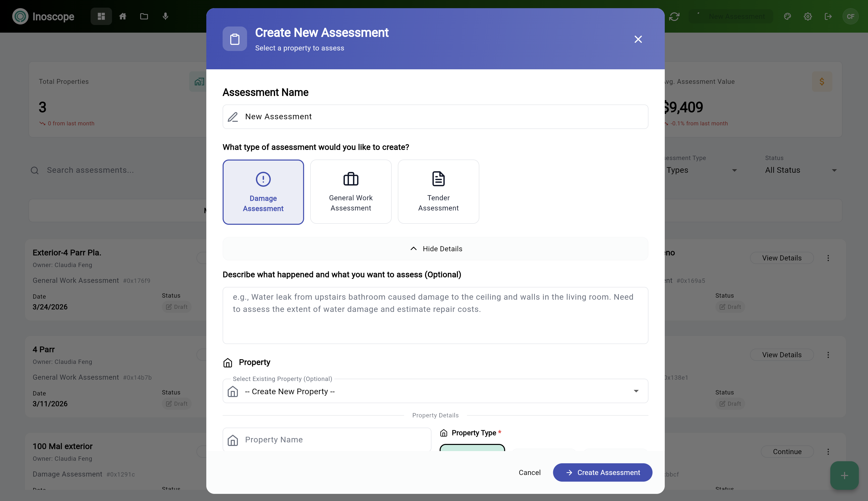This screenshot has height=501, width=868.
Task: Choose General Work Assessment type
Action: 350,191
